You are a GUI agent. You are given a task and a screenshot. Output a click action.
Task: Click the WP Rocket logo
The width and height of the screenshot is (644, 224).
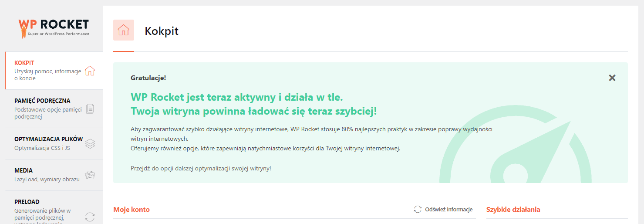pyautogui.click(x=54, y=27)
